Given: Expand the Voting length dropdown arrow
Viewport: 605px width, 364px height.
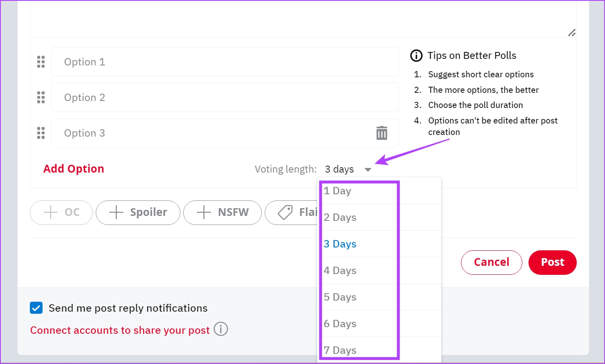Looking at the screenshot, I should 368,170.
